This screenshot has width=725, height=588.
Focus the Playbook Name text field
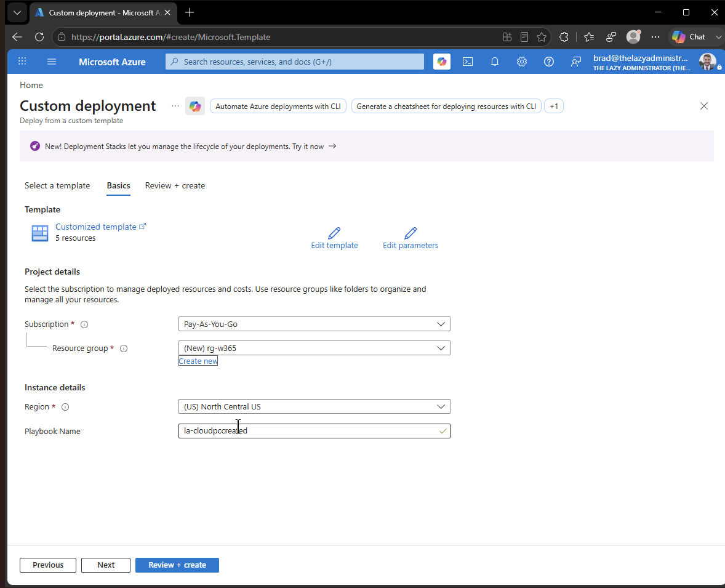(x=314, y=431)
